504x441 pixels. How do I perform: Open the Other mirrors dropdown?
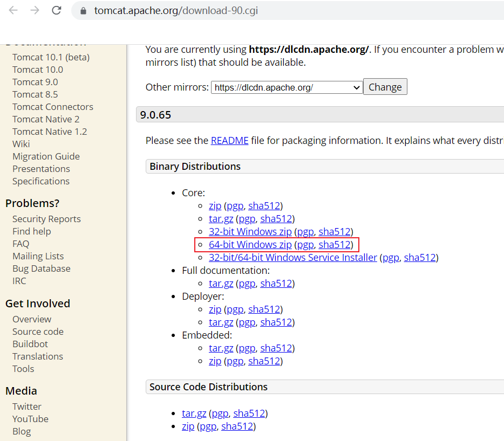coord(287,87)
